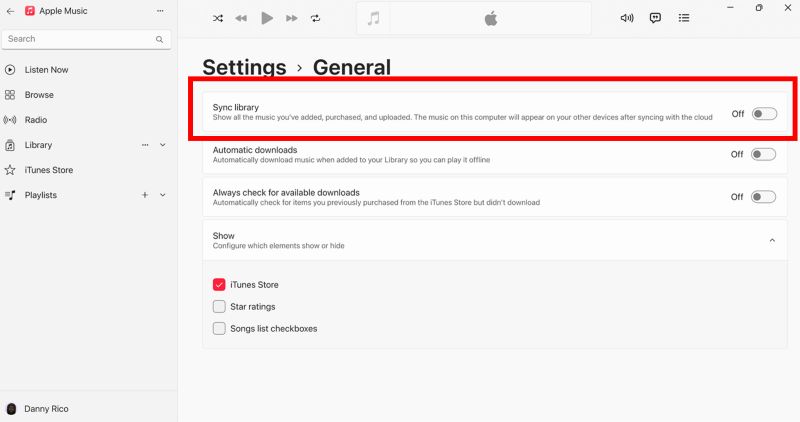Collapse the Show section chevron
The image size is (800, 422).
click(x=772, y=240)
